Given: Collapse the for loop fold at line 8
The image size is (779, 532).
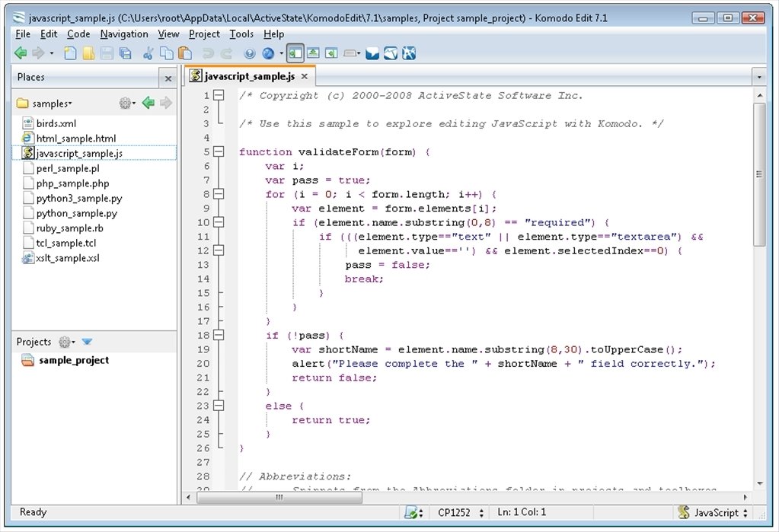Looking at the screenshot, I should pos(219,194).
